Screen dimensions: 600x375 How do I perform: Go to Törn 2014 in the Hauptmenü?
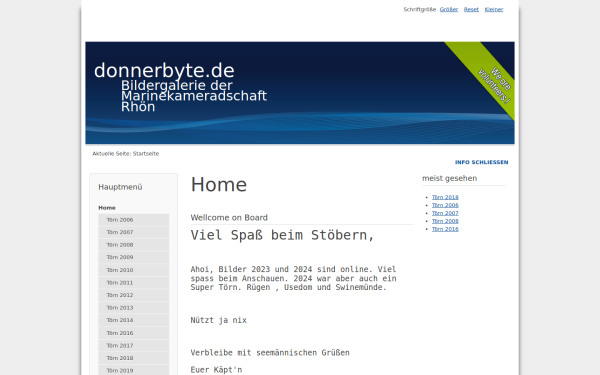133,320
